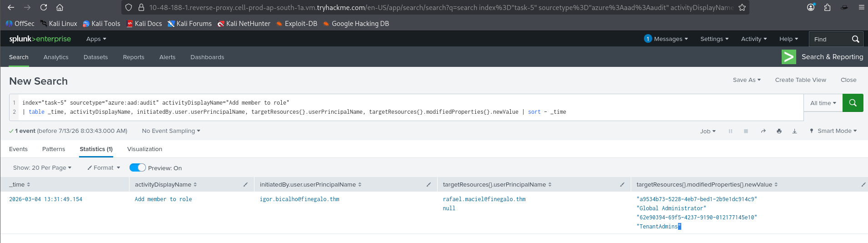Expand the Settings menu
The height and width of the screenshot is (243, 868).
point(714,39)
